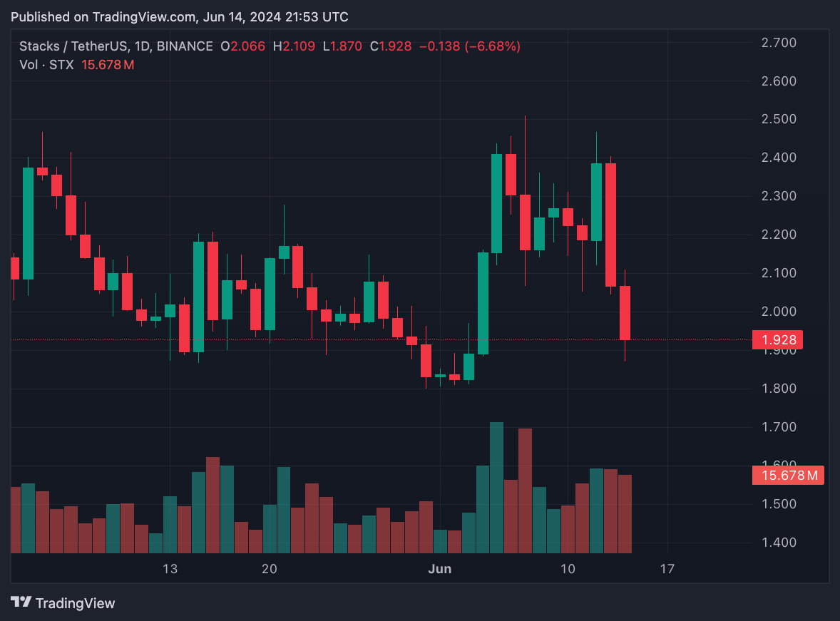Click the 1.800 price axis label
Image resolution: width=840 pixels, height=621 pixels.
(x=779, y=389)
